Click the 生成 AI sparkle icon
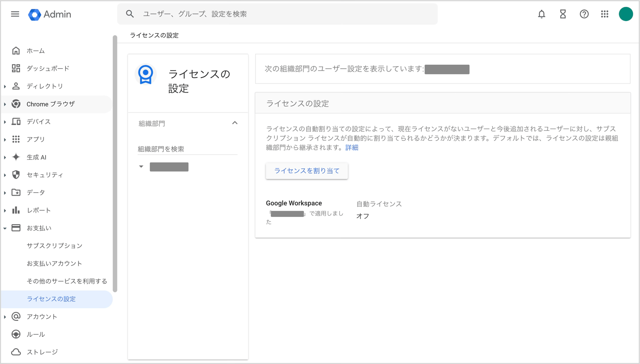Image resolution: width=640 pixels, height=364 pixels. pos(16,157)
